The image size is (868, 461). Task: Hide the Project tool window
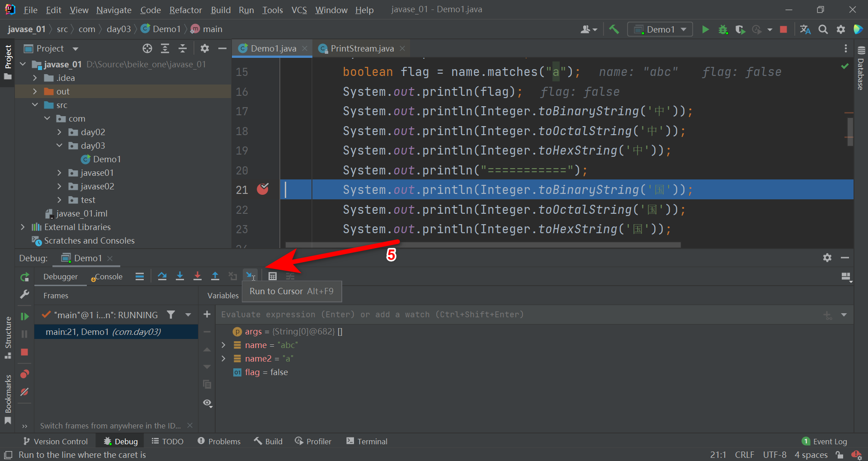(222, 48)
